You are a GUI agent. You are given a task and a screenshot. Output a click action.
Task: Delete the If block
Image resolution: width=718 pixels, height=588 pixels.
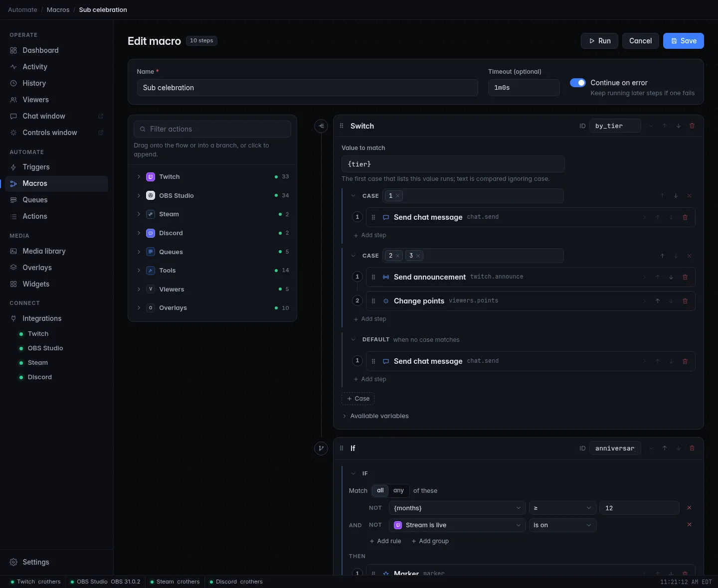(x=692, y=448)
